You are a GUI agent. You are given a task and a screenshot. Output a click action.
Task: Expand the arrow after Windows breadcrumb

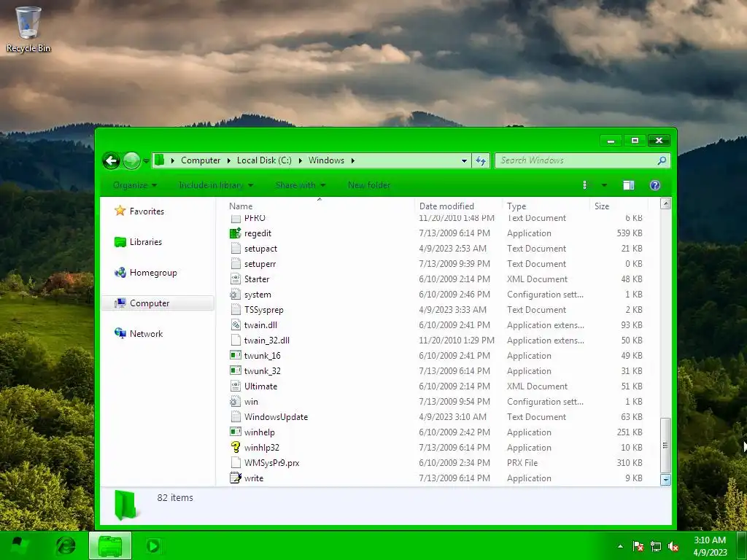pyautogui.click(x=352, y=160)
